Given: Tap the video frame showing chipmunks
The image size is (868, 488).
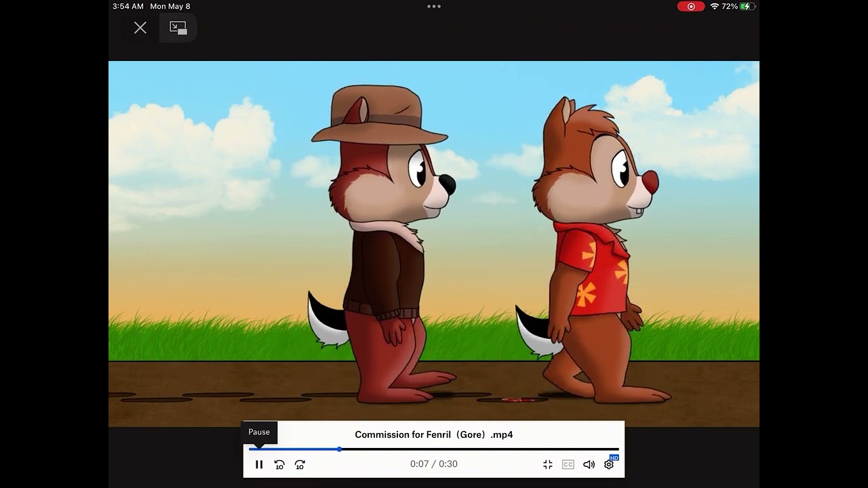Looking at the screenshot, I should point(434,244).
